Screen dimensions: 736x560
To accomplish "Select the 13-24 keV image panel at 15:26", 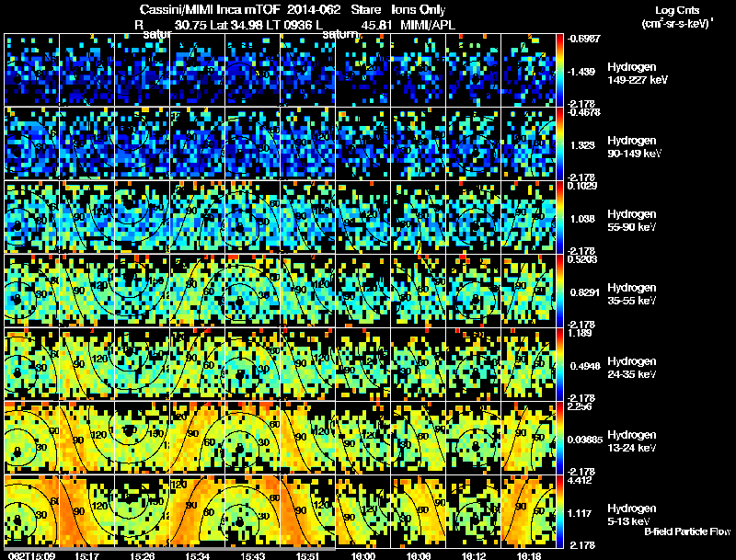I will point(142,438).
